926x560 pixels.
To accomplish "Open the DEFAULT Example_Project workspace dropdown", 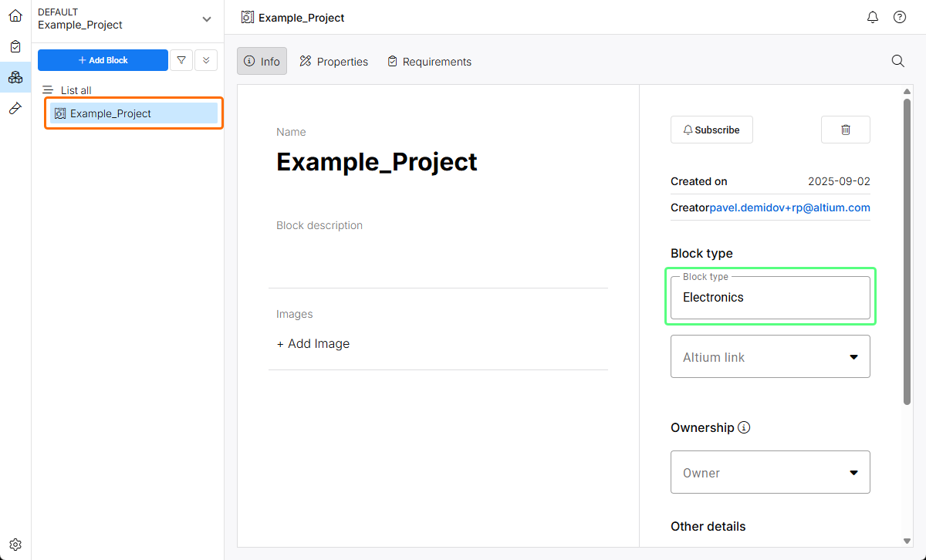I will tap(206, 19).
